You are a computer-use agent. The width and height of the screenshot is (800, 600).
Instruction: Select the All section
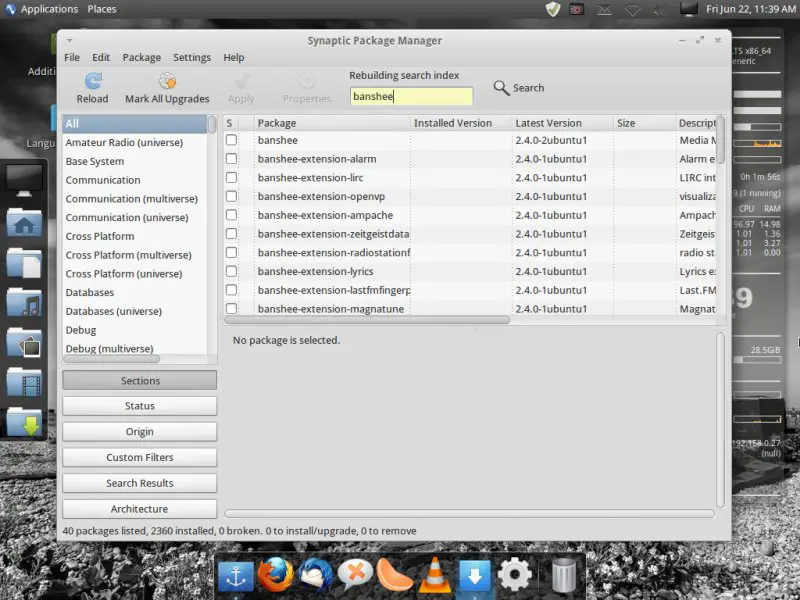135,123
